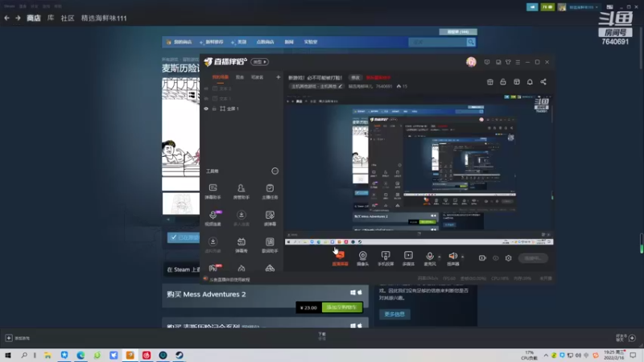
Task: Open the skin shirt icon in title bar
Action: (x=508, y=62)
